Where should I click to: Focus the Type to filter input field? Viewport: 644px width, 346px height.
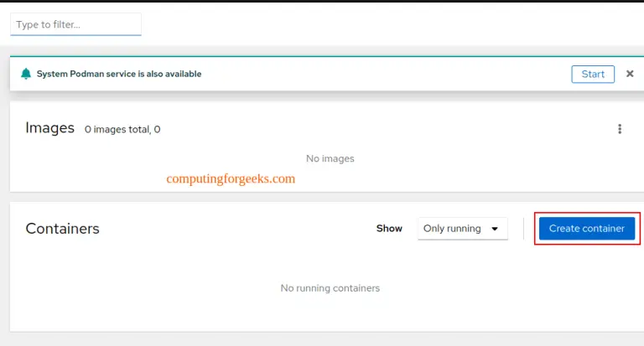point(75,24)
